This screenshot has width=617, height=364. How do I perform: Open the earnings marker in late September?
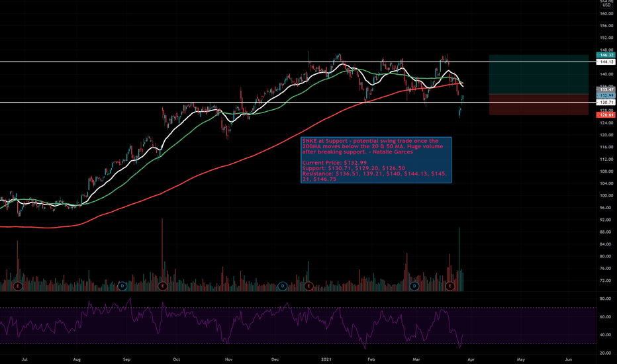[x=162, y=286]
